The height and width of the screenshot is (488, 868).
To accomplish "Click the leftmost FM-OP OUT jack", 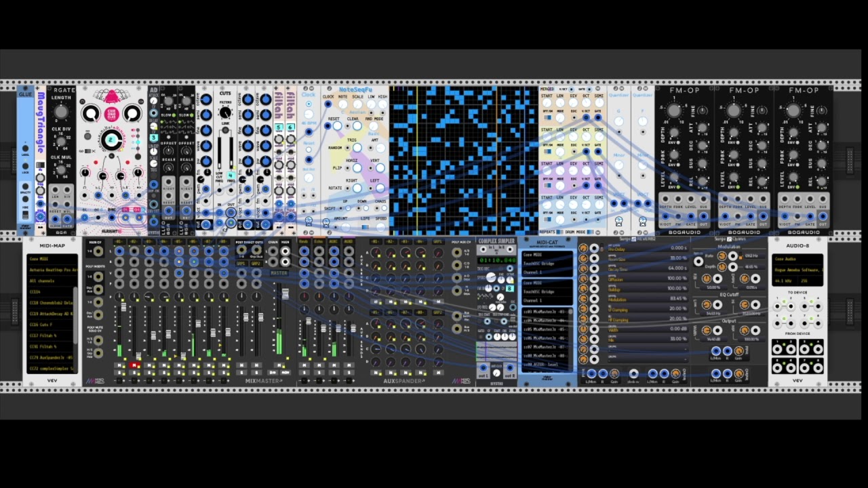I will pyautogui.click(x=703, y=218).
